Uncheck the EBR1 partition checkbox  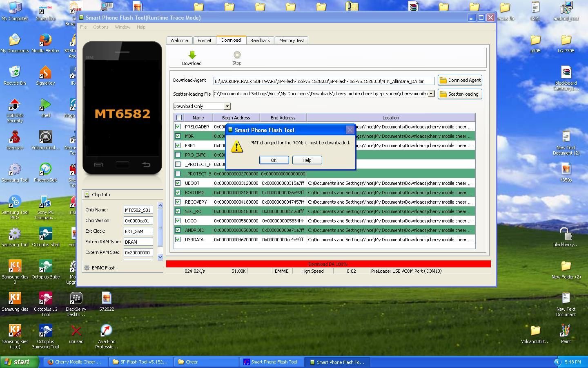pyautogui.click(x=178, y=146)
